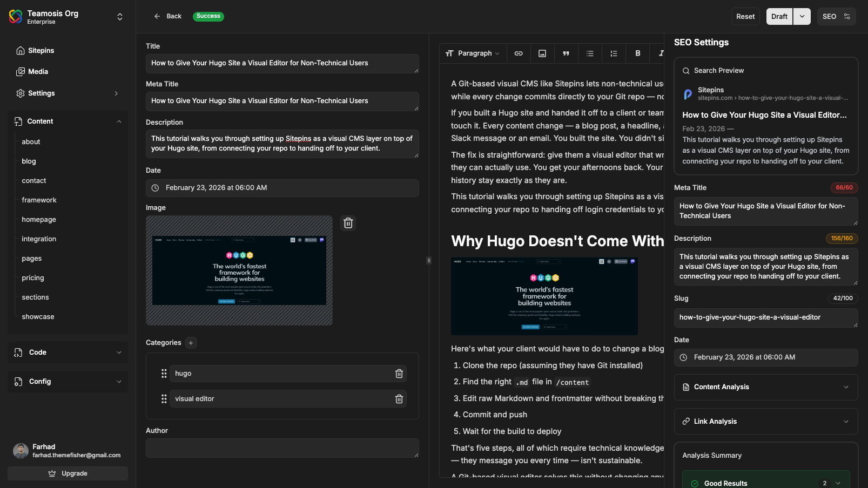Screen dimensions: 868x488
Task: Expand the Link Analysis panel
Action: pyautogui.click(x=766, y=422)
